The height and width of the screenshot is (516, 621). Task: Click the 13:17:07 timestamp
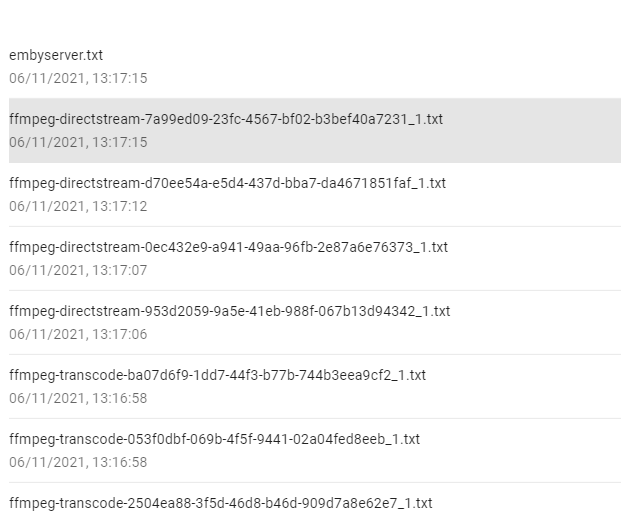(x=78, y=271)
